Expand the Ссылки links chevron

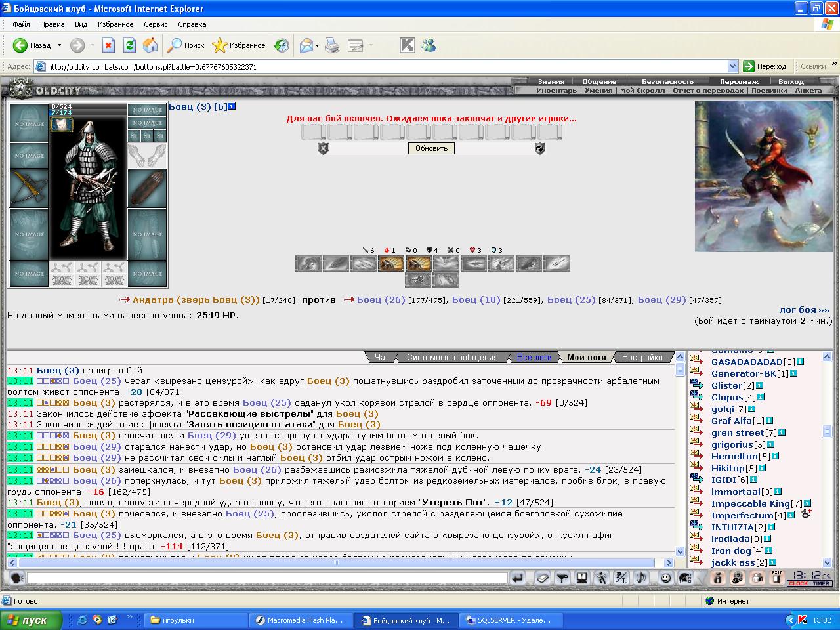pyautogui.click(x=834, y=65)
